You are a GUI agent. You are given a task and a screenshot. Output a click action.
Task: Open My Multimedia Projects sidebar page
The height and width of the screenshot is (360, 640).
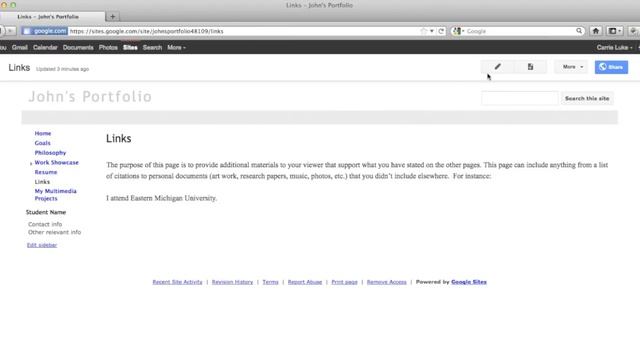coord(56,195)
